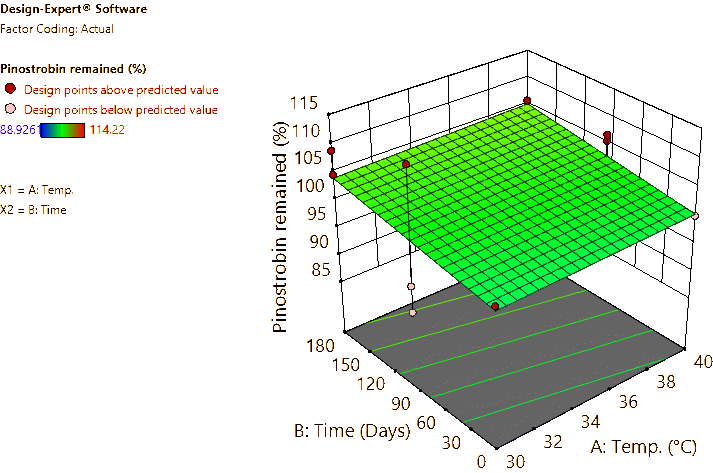Select red design point on the left vertical axis
The image size is (713, 473).
[x=331, y=151]
